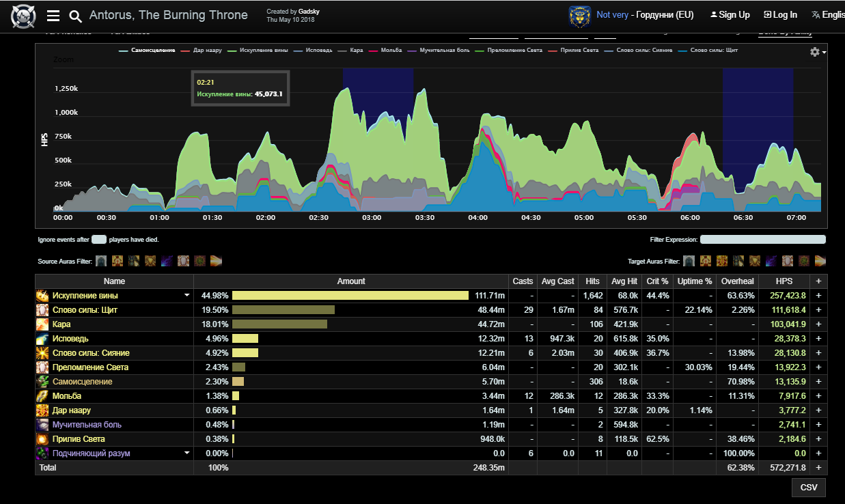Hide the Кара series in chart legend

pos(354,51)
